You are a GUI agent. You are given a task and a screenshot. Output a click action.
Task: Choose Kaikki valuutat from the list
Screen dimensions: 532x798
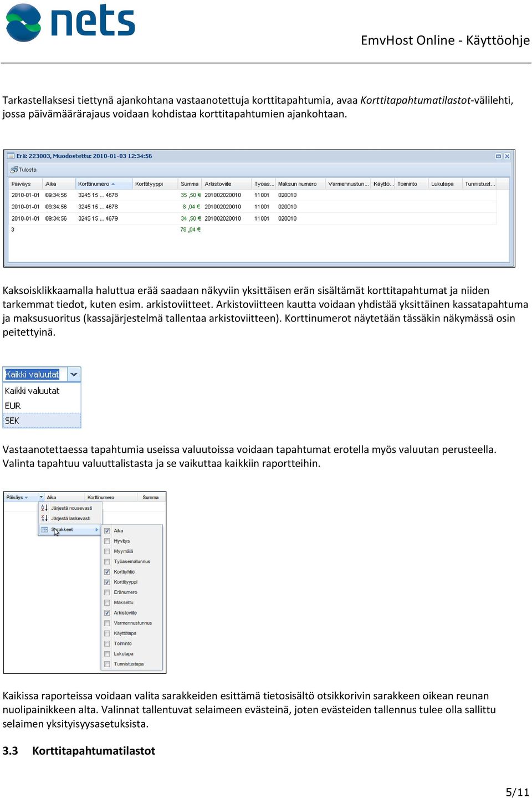click(x=42, y=391)
